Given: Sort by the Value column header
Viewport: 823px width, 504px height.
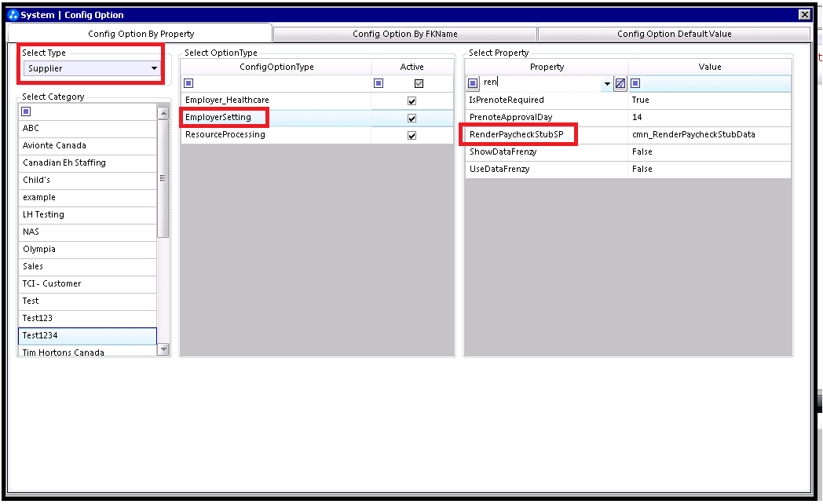Looking at the screenshot, I should [710, 67].
